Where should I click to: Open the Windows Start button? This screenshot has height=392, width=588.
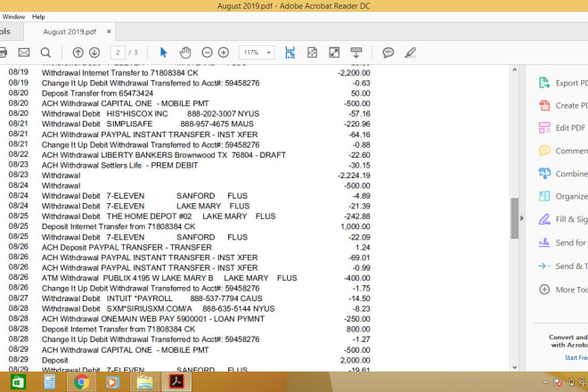[x=18, y=382]
